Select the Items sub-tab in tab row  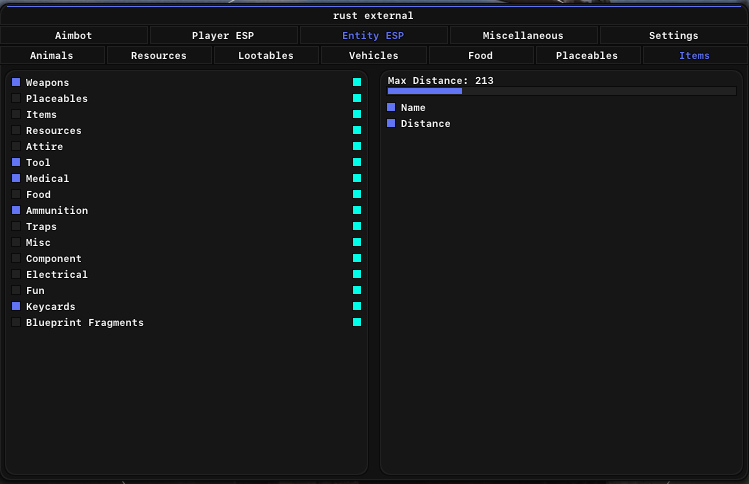pyautogui.click(x=695, y=55)
